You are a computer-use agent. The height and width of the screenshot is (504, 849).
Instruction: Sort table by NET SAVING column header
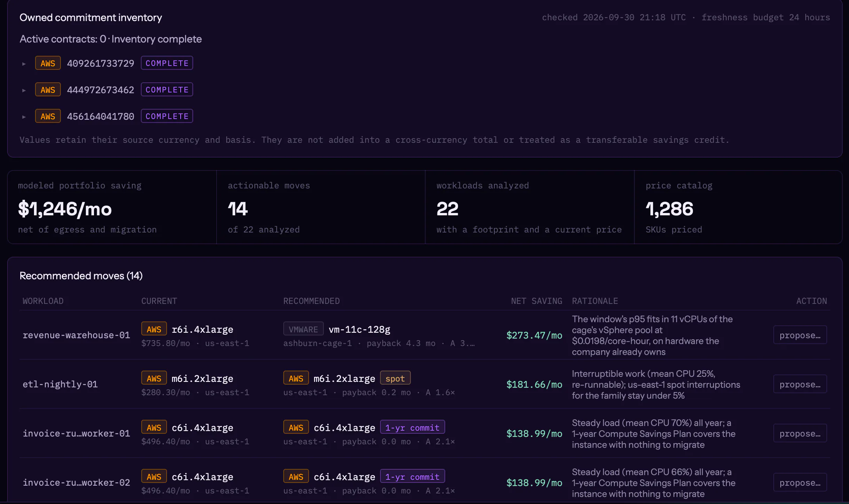tap(536, 301)
